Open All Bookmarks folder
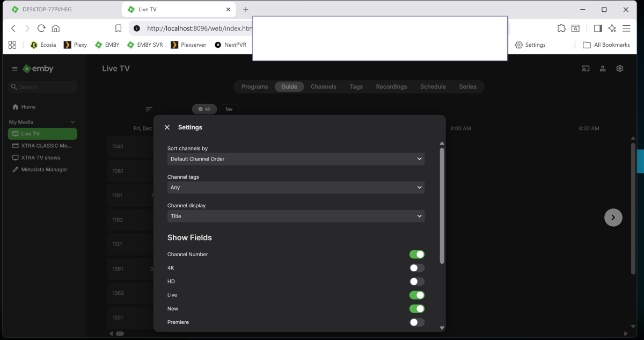Viewport: 644px width, 340px height. point(606,45)
